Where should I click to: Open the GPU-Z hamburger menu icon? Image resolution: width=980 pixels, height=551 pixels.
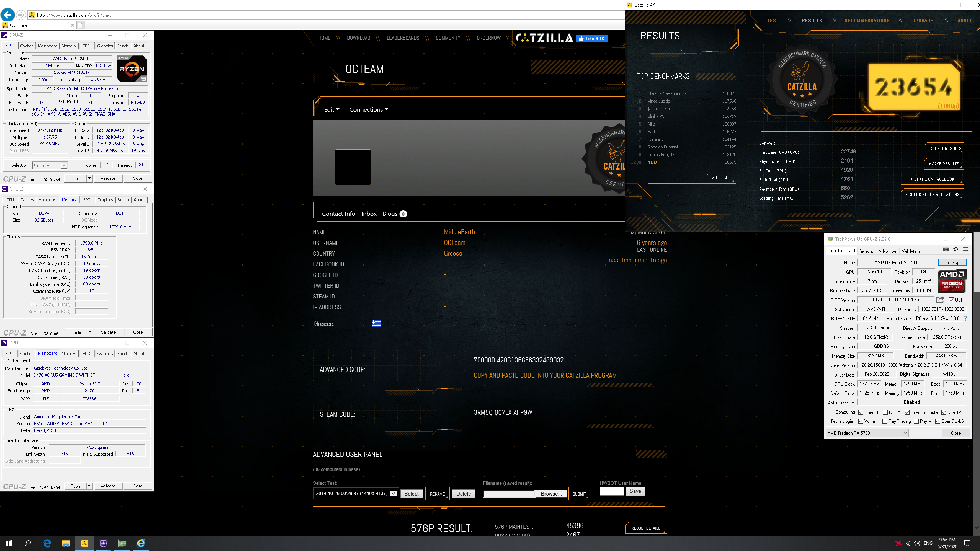pyautogui.click(x=965, y=249)
